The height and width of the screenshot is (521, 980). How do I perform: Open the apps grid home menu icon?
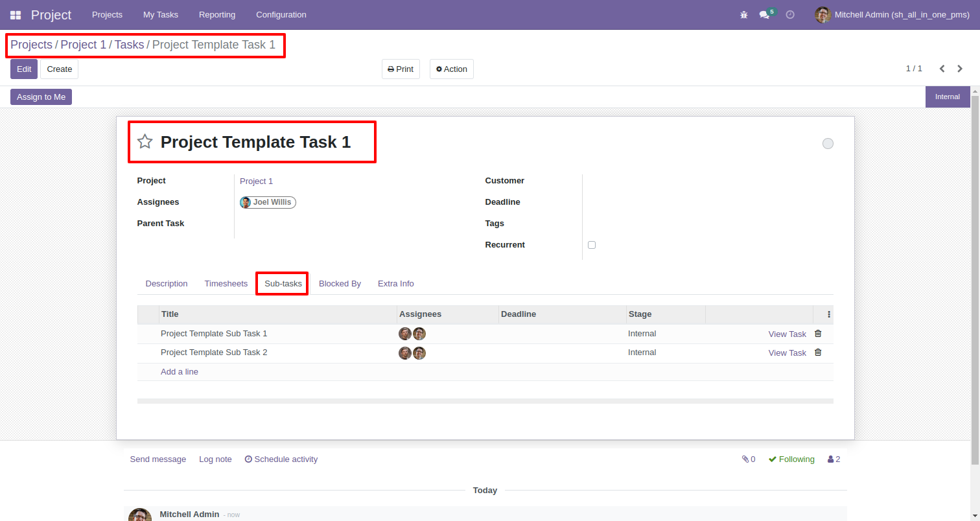point(16,14)
